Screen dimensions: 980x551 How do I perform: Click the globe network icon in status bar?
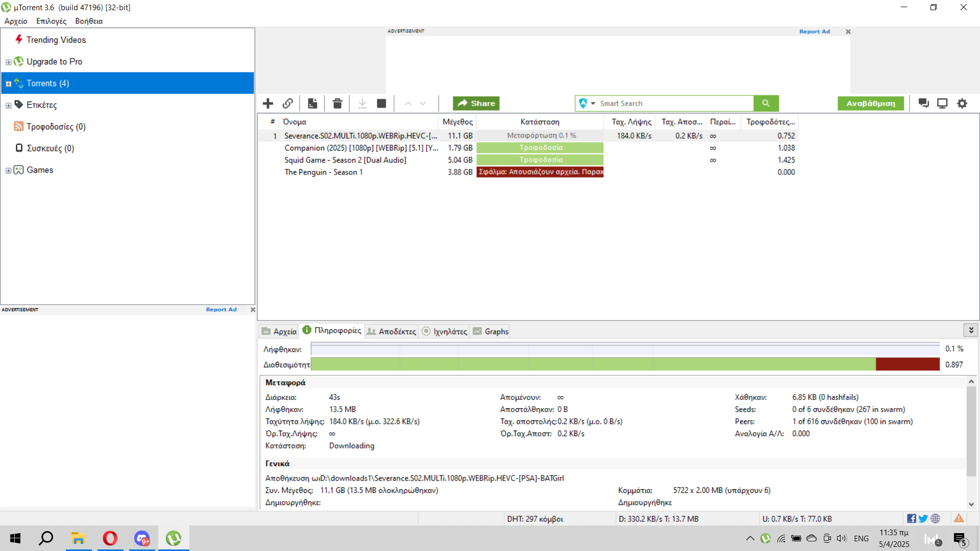point(936,518)
